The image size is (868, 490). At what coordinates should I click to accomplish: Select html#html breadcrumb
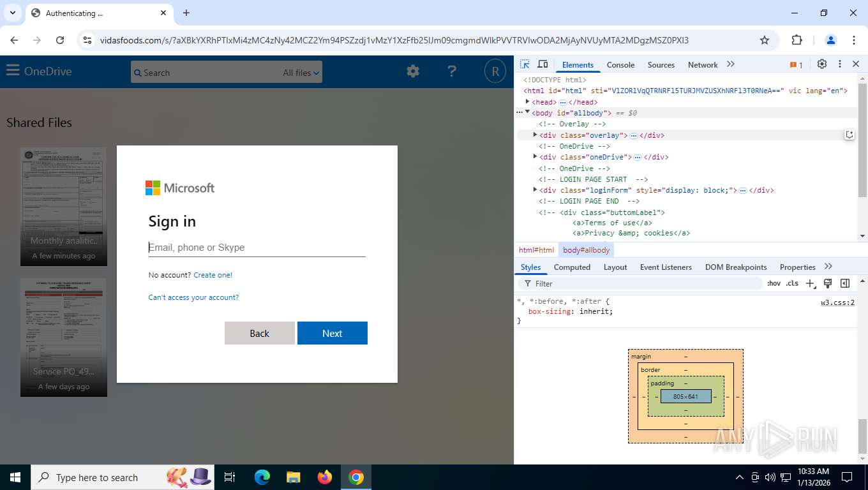coord(536,250)
